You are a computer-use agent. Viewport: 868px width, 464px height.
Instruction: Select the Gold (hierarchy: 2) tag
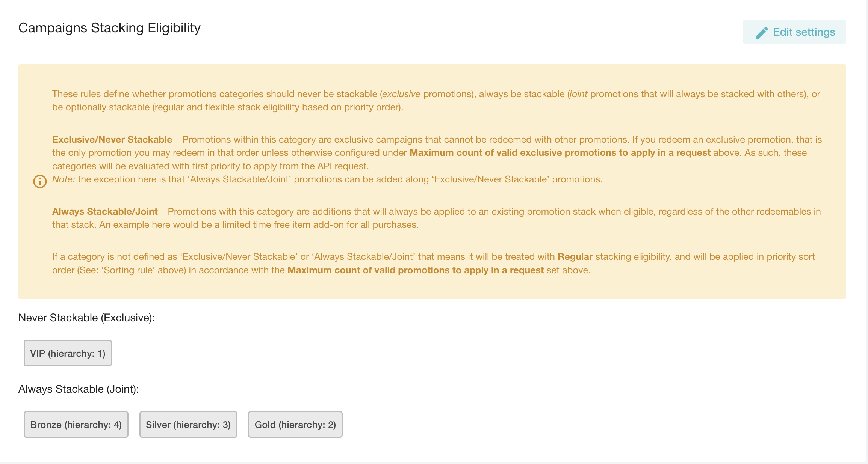[295, 425]
